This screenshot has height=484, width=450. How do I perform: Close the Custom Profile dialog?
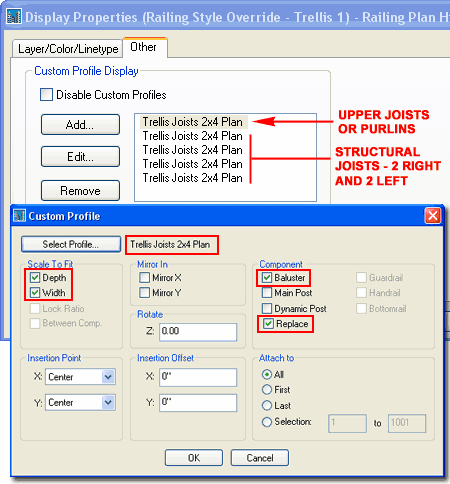[433, 216]
